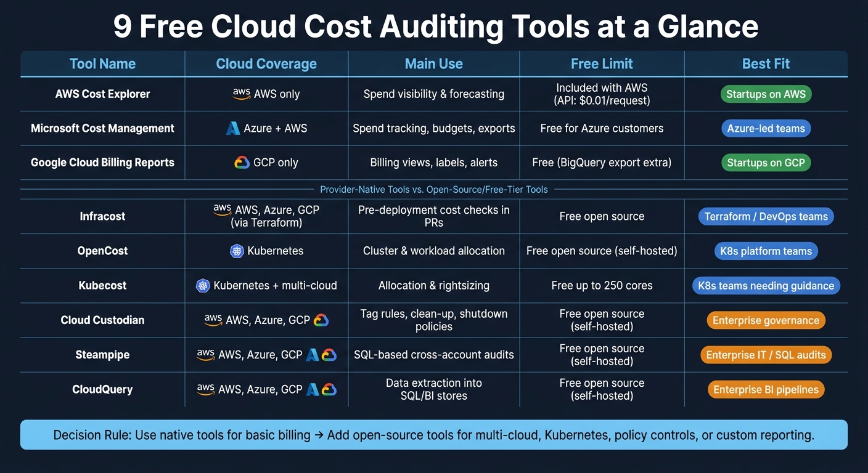The width and height of the screenshot is (868, 473).
Task: Click the Free up to 250 cores cell
Action: coord(602,285)
